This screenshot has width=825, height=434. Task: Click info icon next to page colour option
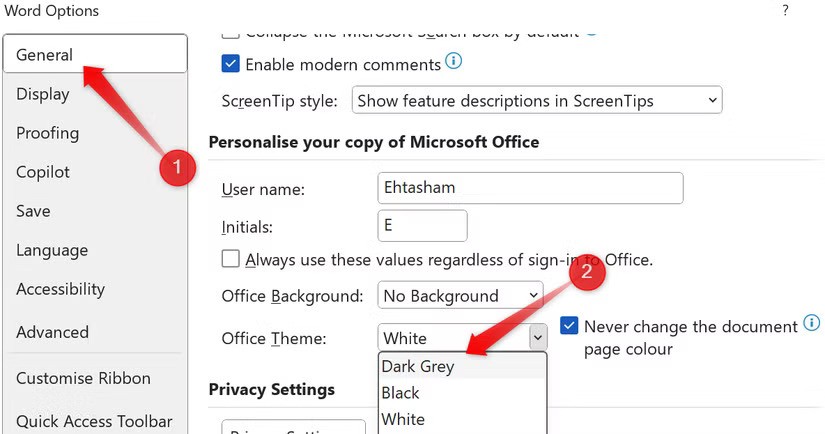(811, 324)
